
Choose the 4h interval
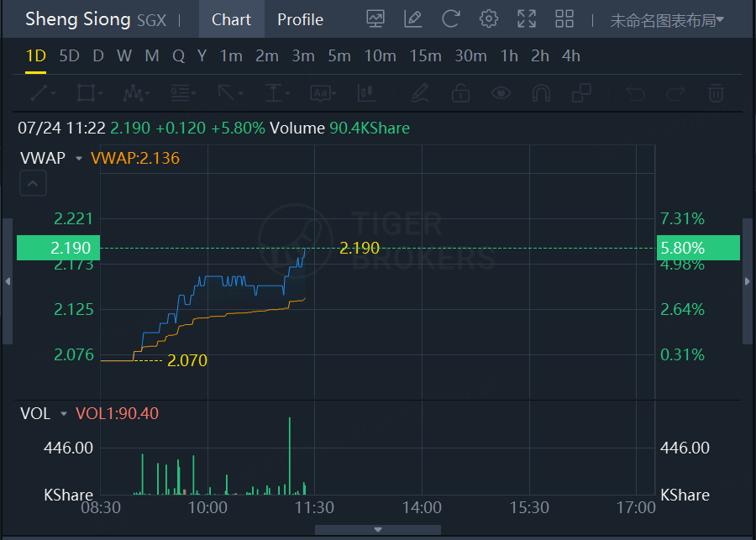point(570,56)
